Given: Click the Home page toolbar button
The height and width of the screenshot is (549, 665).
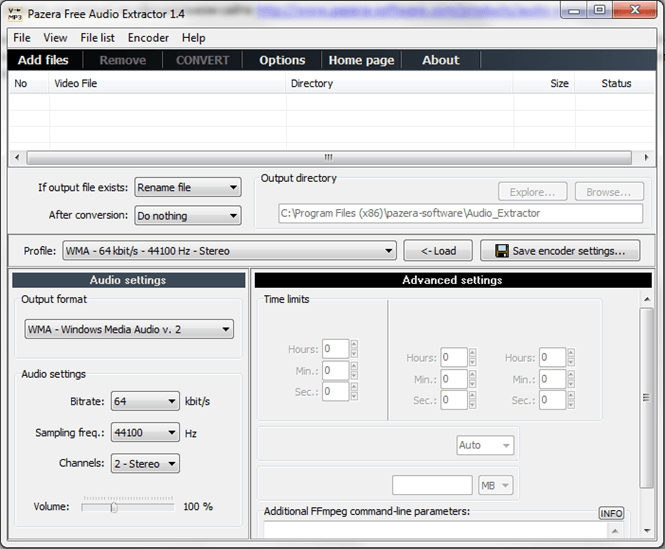Looking at the screenshot, I should 361,60.
